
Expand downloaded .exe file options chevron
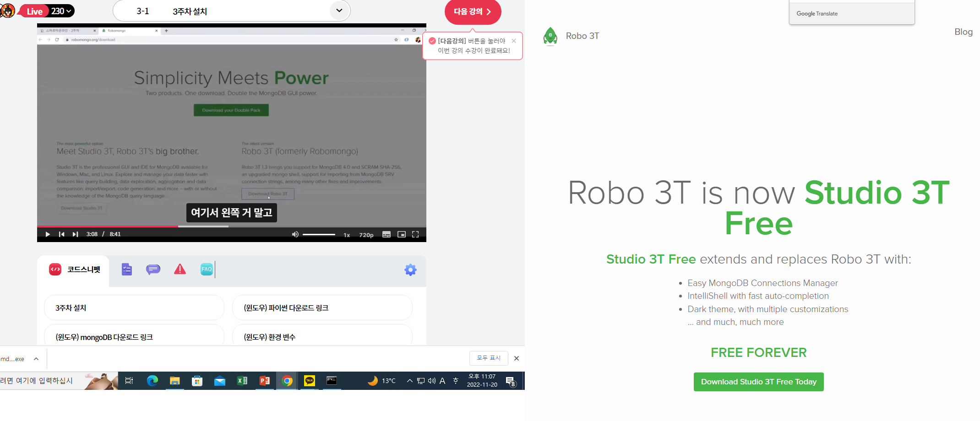[x=36, y=359]
